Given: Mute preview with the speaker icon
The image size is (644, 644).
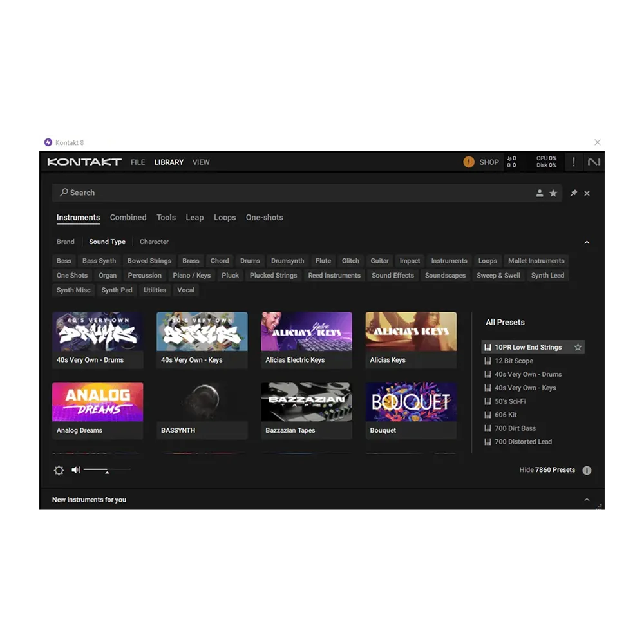Looking at the screenshot, I should click(76, 469).
